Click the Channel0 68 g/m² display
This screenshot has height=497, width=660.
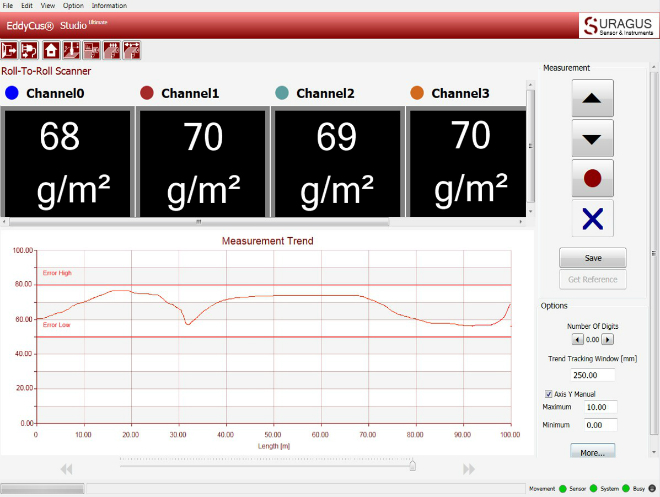[67, 163]
